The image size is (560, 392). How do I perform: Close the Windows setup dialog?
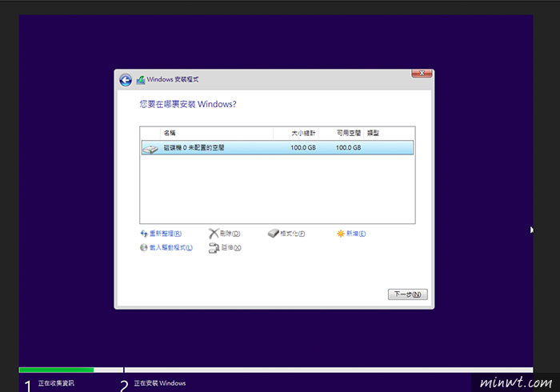pos(422,73)
